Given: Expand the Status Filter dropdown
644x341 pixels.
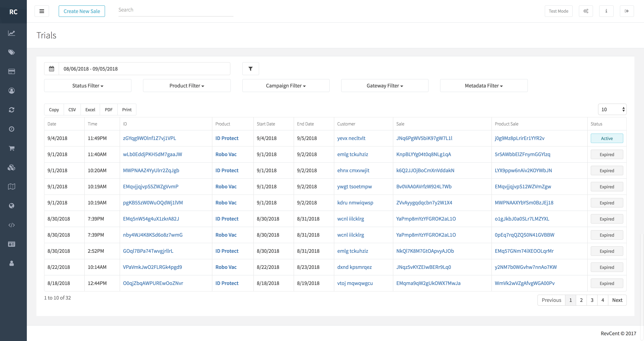Looking at the screenshot, I should [88, 86].
